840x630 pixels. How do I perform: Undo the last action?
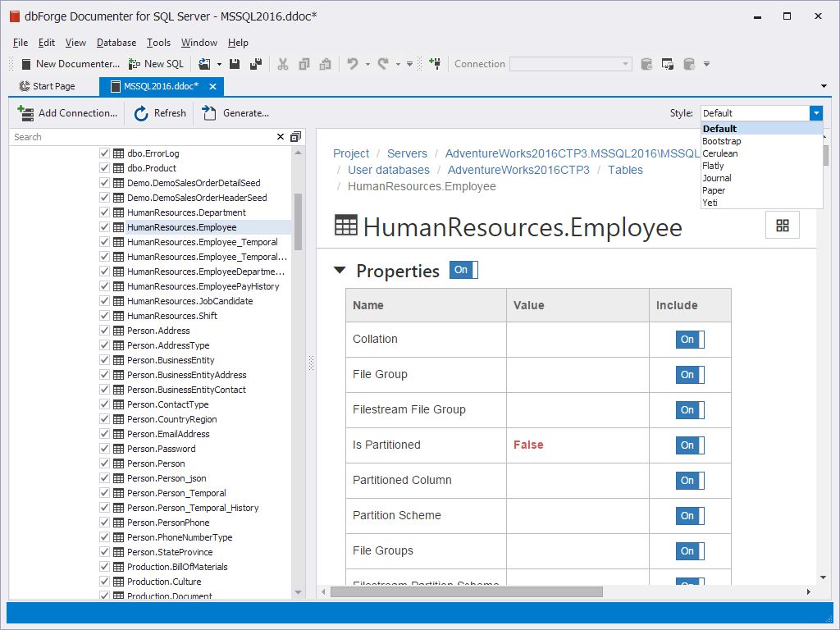point(351,64)
